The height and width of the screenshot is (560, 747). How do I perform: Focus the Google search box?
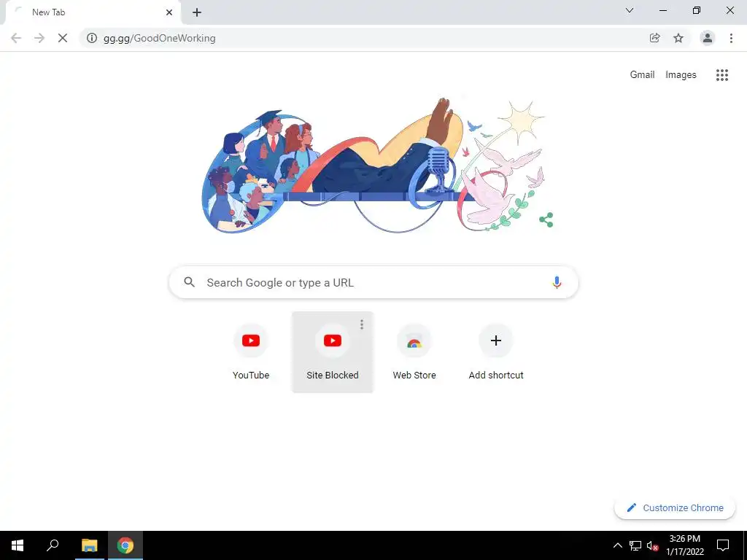[x=373, y=282]
